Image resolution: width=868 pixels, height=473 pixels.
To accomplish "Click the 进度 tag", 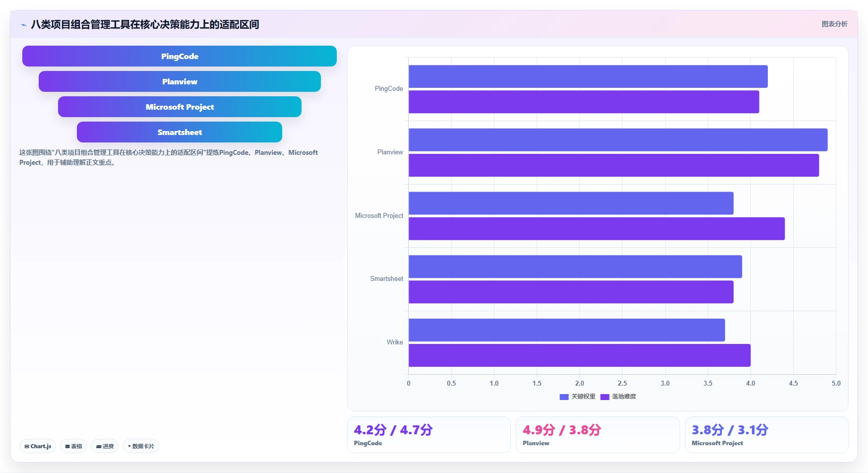I will tap(105, 446).
